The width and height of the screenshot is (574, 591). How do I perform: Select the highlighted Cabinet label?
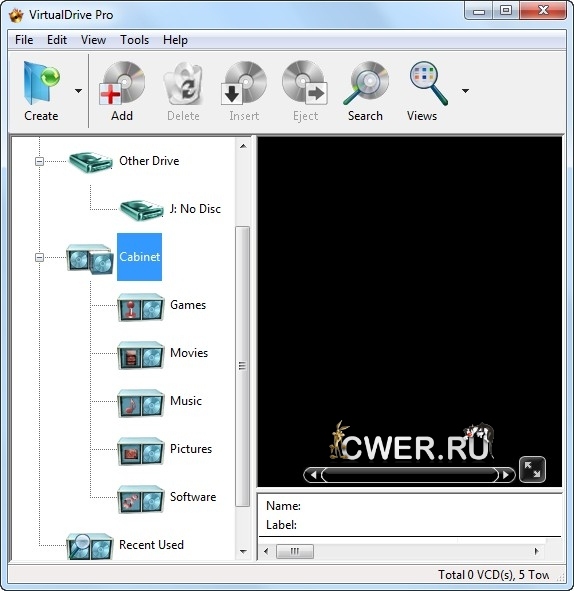tap(139, 257)
